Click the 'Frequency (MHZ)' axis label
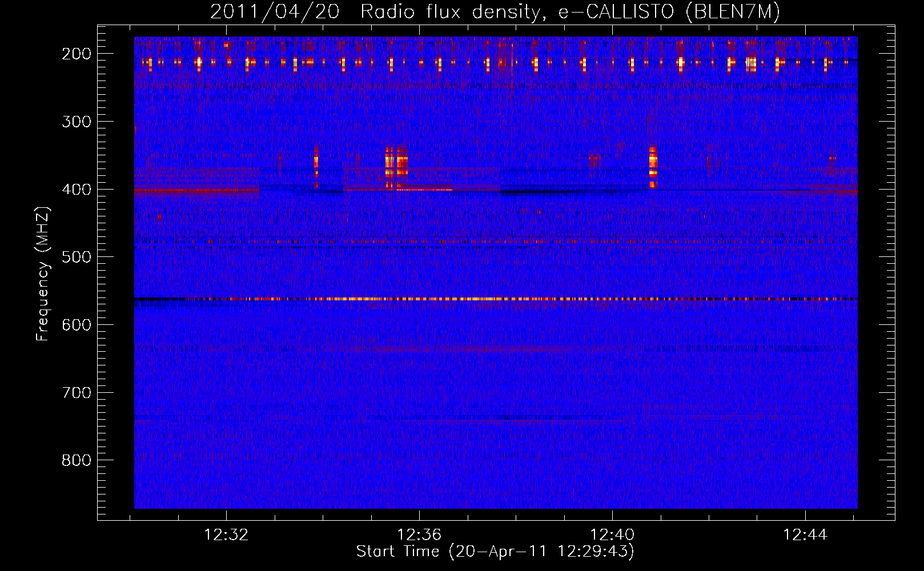Viewport: 924px width, 571px height. click(42, 274)
